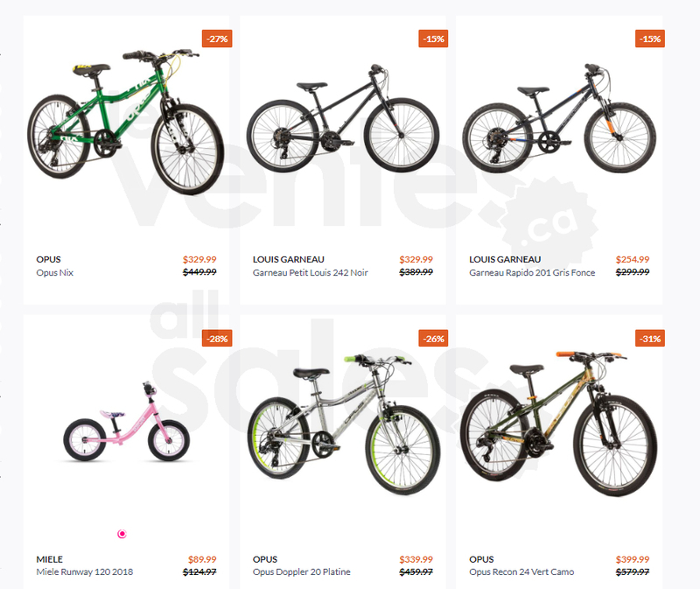Click the $254.99 sale price
Screen dimensions: 700x589
(633, 259)
